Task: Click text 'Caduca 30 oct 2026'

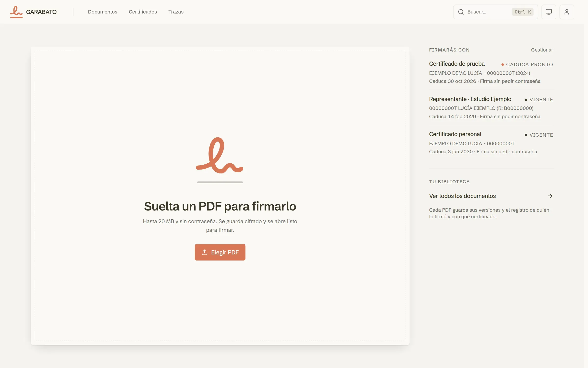Action: [453, 81]
